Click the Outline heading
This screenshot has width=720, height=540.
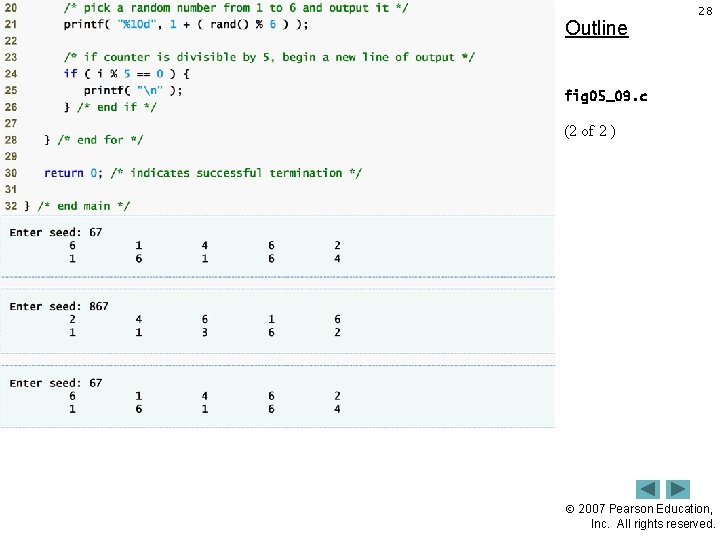pos(596,28)
